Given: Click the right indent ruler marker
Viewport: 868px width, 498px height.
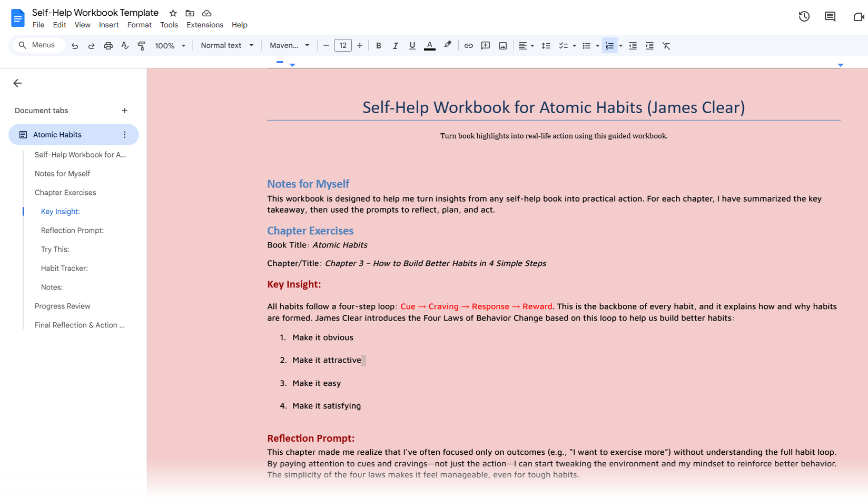Looking at the screenshot, I should (840, 65).
